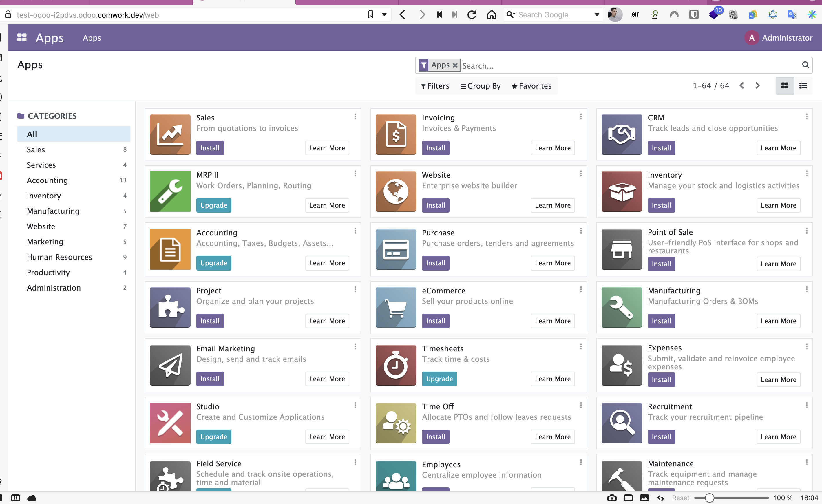Click the Recruitment magnifier icon
This screenshot has width=822, height=504.
click(622, 423)
